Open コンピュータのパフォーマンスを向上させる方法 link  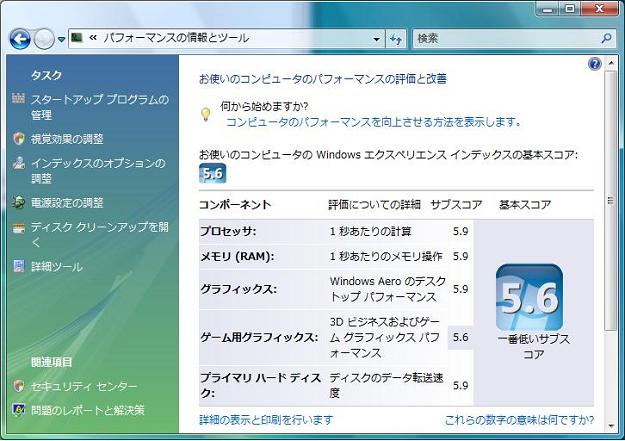pyautogui.click(x=373, y=122)
